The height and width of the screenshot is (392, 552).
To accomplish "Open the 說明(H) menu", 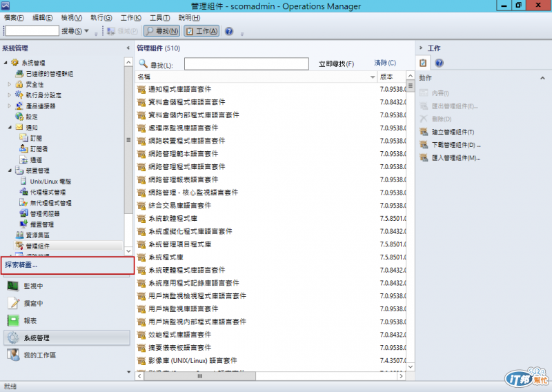I will click(189, 18).
